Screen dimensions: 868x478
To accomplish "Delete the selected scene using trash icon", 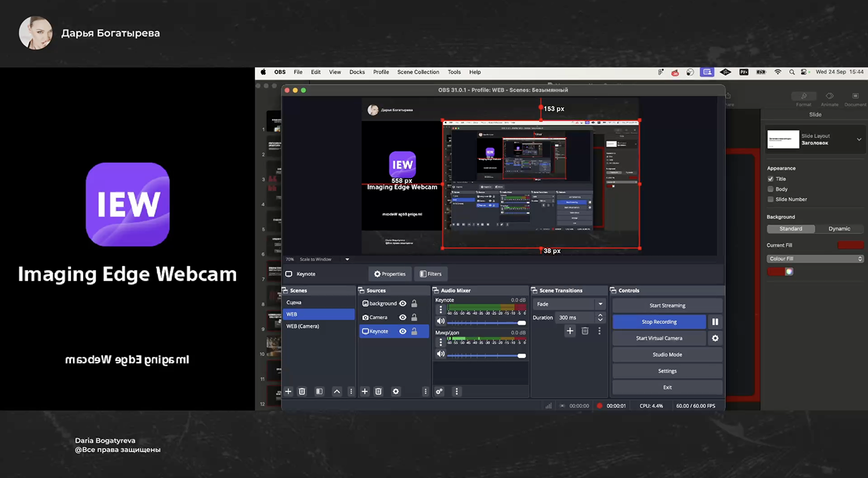I will [302, 391].
